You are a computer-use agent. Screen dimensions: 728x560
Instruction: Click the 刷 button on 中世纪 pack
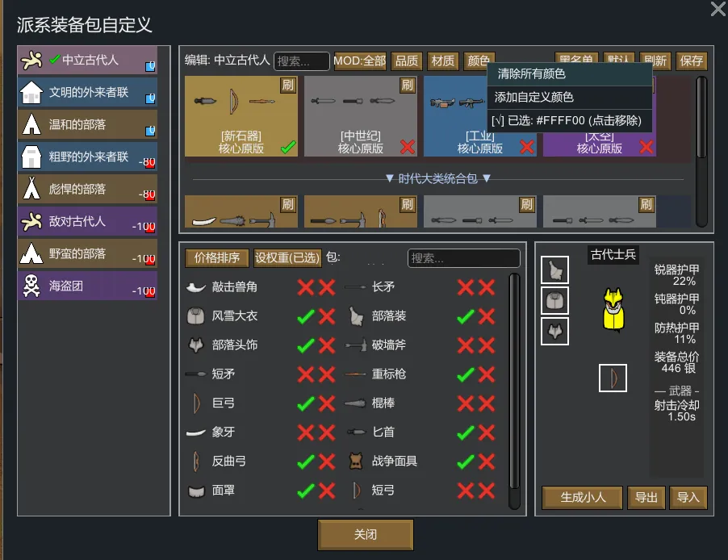(407, 86)
